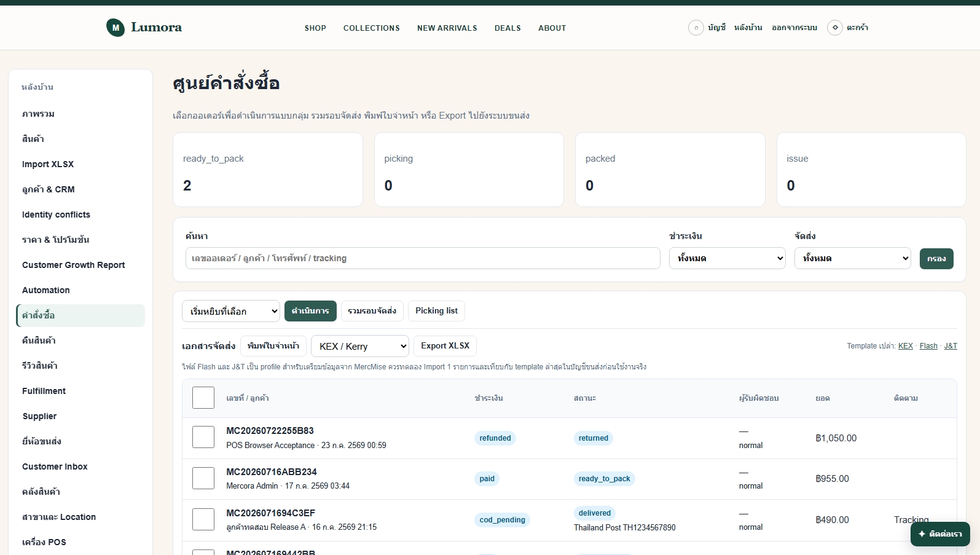Image resolution: width=980 pixels, height=555 pixels.
Task: Open Supplier in the sidebar
Action: click(x=80, y=416)
